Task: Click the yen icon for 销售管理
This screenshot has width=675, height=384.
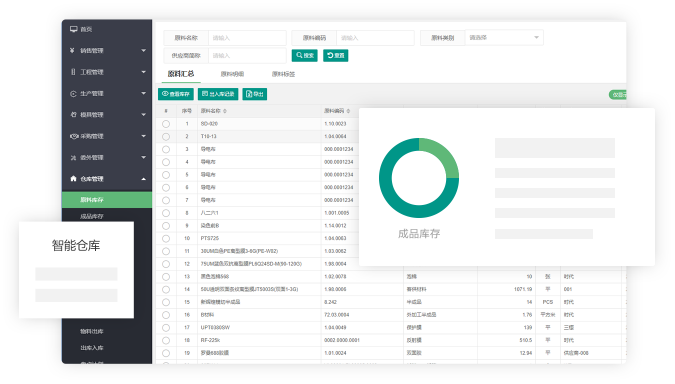Action: tap(72, 50)
